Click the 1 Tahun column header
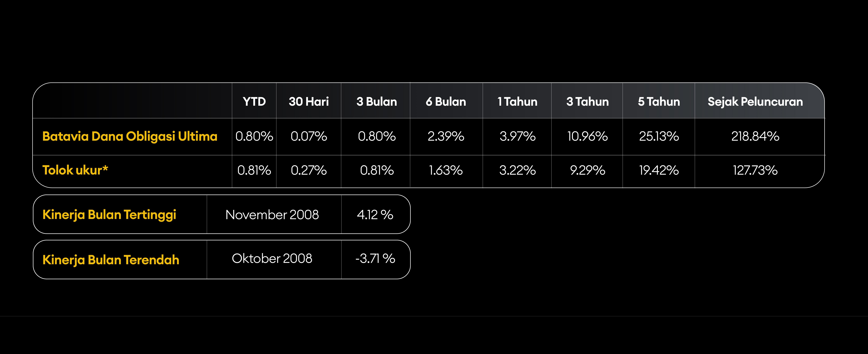 click(x=517, y=102)
